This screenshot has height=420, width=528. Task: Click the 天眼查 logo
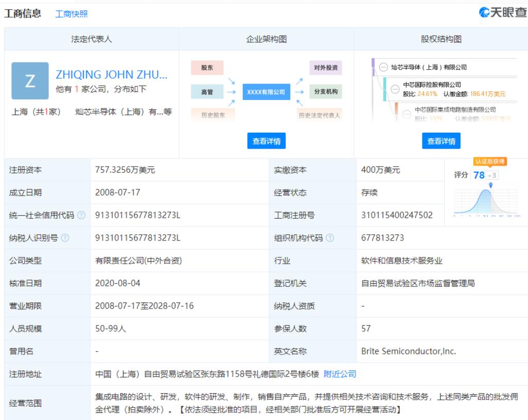point(503,12)
